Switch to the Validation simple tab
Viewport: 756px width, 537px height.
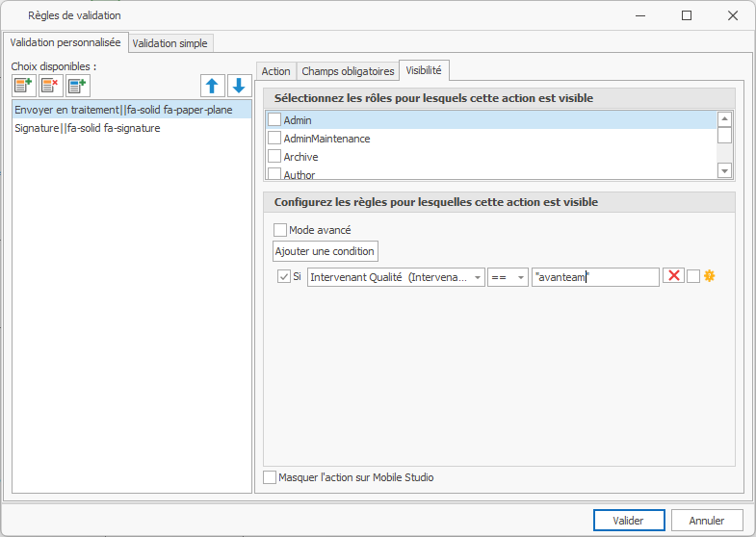click(x=169, y=43)
